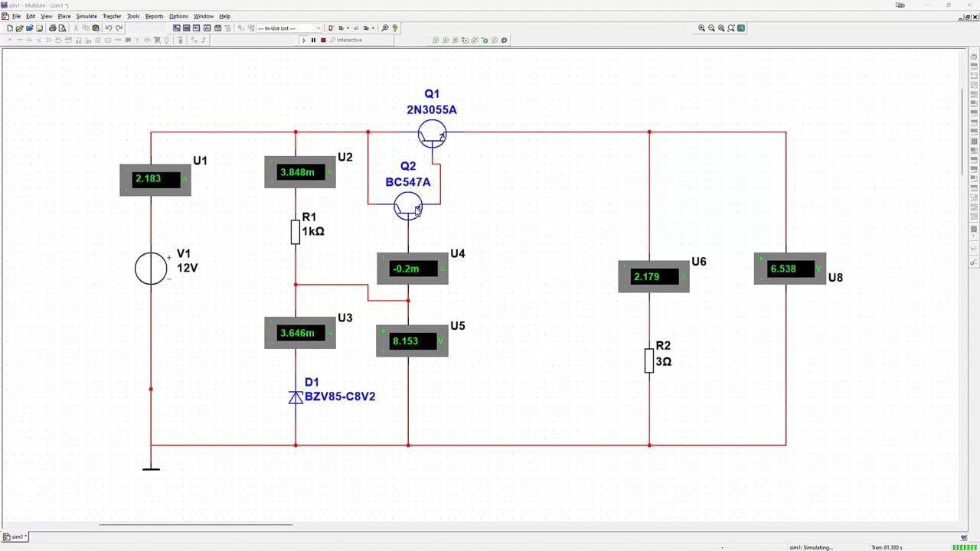
Task: Zoom out of the schematic
Action: pyautogui.click(x=711, y=28)
